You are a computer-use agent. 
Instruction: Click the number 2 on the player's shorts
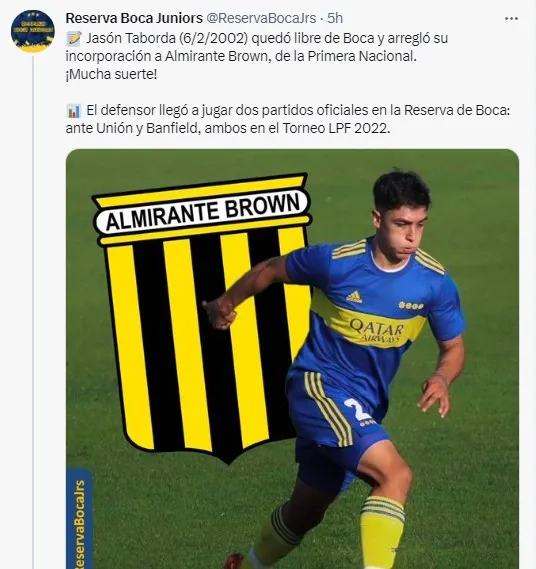pyautogui.click(x=356, y=410)
